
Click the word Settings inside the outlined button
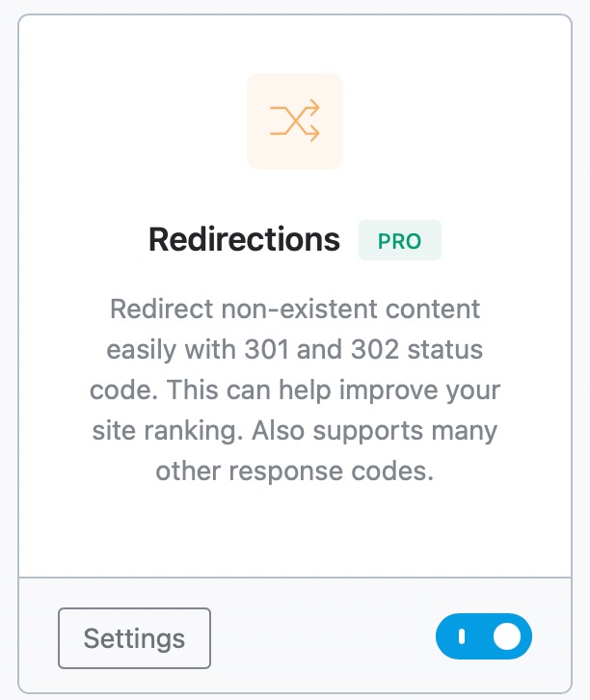[134, 639]
